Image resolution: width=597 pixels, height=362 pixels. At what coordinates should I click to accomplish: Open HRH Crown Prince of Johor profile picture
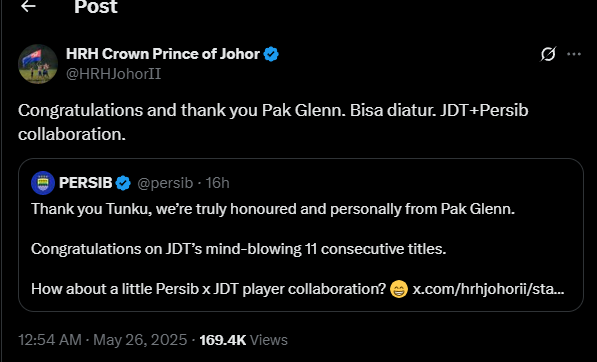38,64
